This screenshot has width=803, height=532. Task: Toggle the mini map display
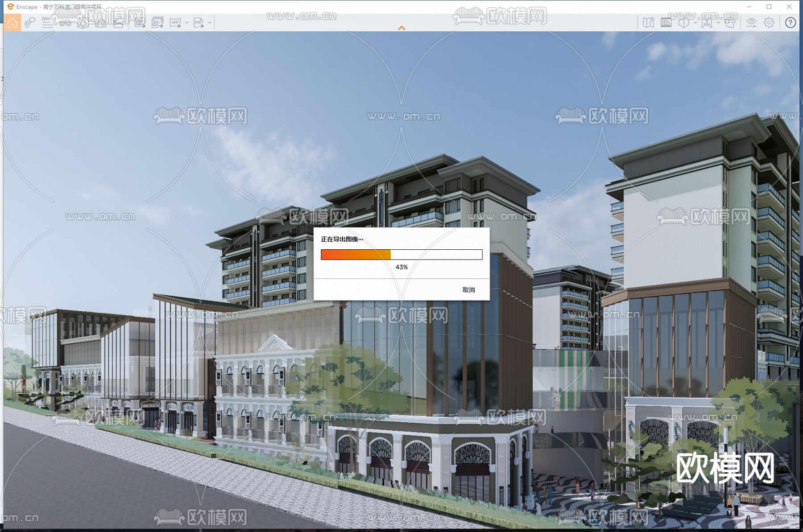(649, 23)
